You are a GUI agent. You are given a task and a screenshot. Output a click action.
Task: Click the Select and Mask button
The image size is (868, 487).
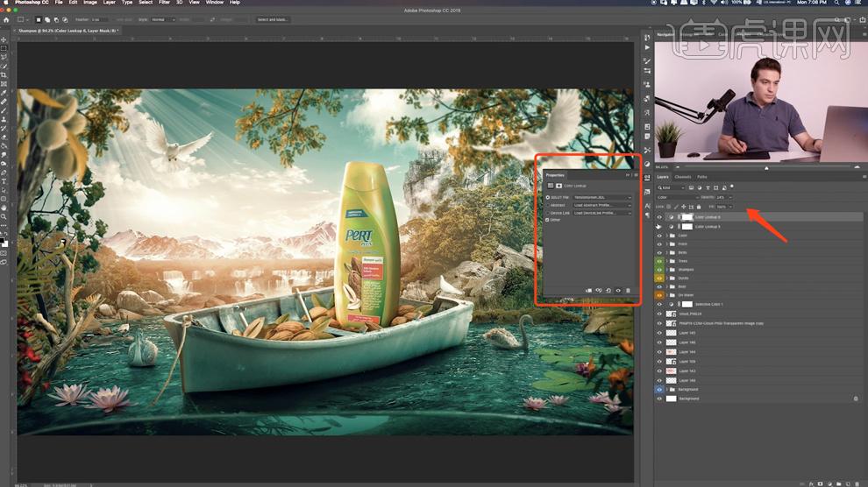click(x=273, y=19)
